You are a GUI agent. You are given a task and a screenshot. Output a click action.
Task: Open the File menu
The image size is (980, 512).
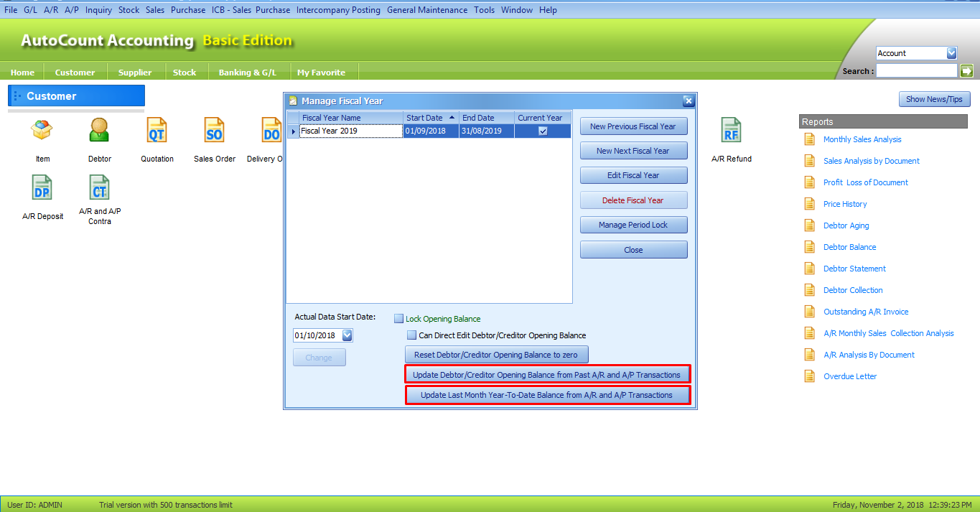click(11, 10)
